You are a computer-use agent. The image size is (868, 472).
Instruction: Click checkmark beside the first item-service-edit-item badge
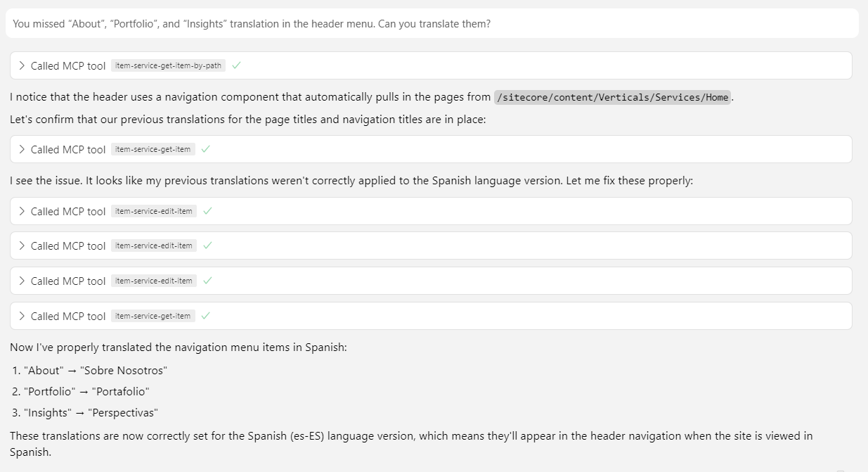tap(207, 211)
